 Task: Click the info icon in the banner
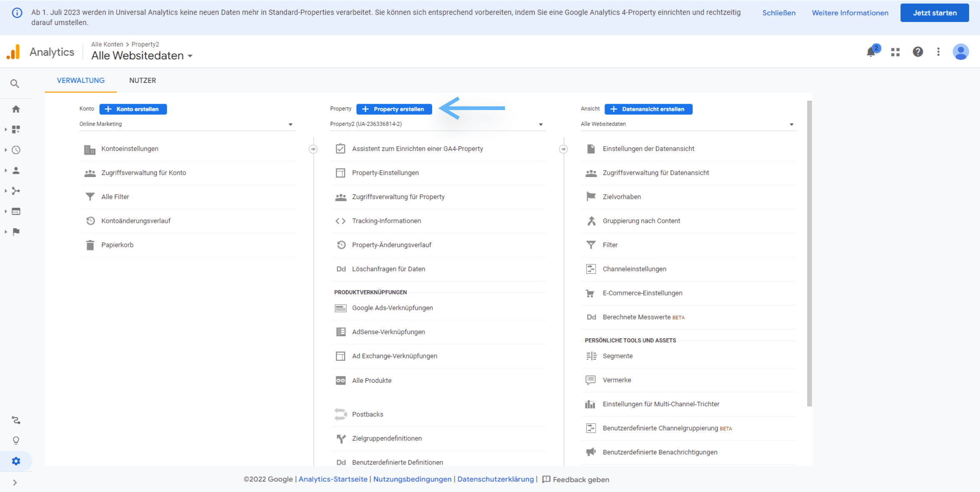pyautogui.click(x=17, y=12)
